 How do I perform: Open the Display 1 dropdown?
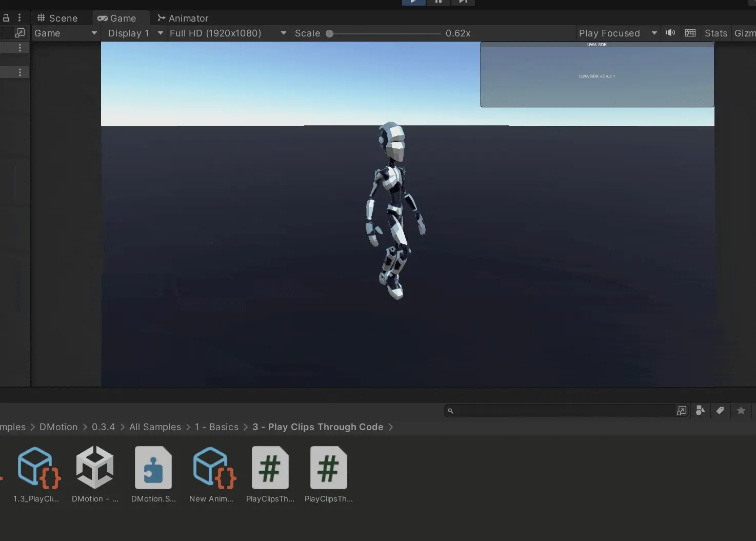point(135,33)
